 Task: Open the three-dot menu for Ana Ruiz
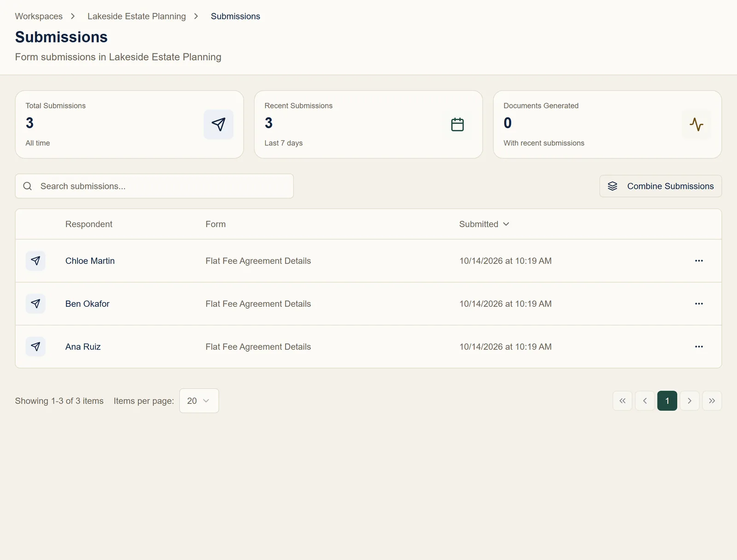pyautogui.click(x=699, y=346)
